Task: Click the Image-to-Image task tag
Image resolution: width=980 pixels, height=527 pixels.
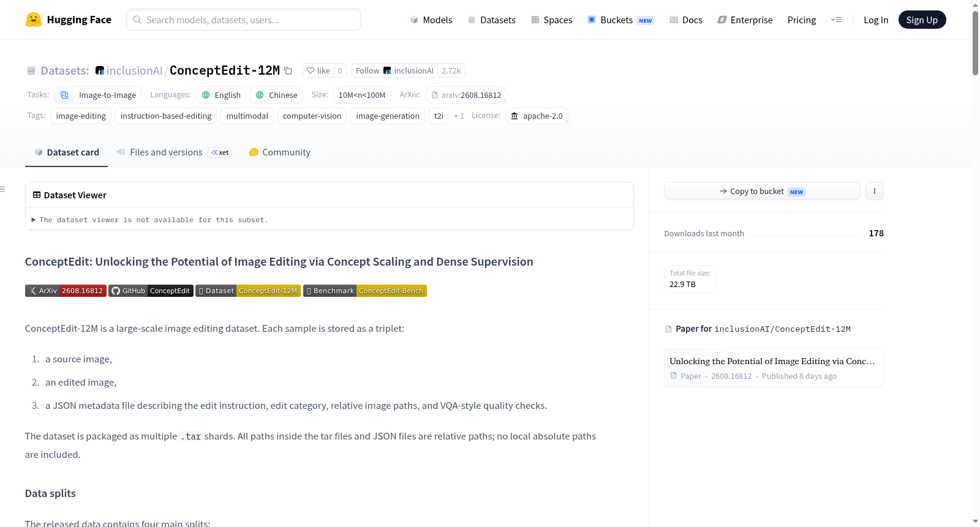Action: [98, 95]
